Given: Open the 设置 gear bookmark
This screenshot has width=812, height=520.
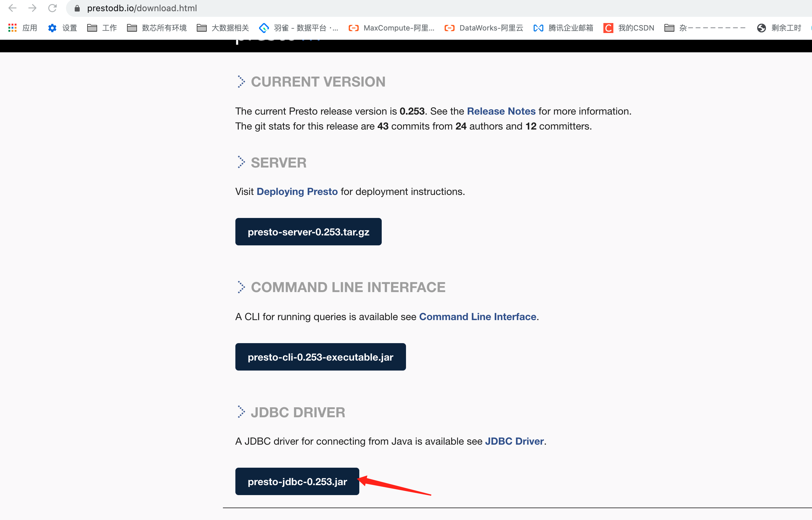Looking at the screenshot, I should click(63, 28).
